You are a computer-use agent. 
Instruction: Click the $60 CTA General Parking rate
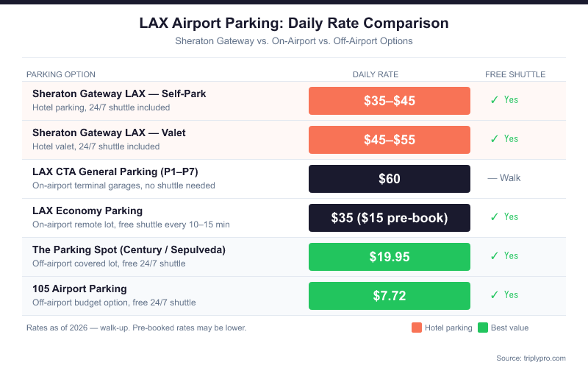390,179
